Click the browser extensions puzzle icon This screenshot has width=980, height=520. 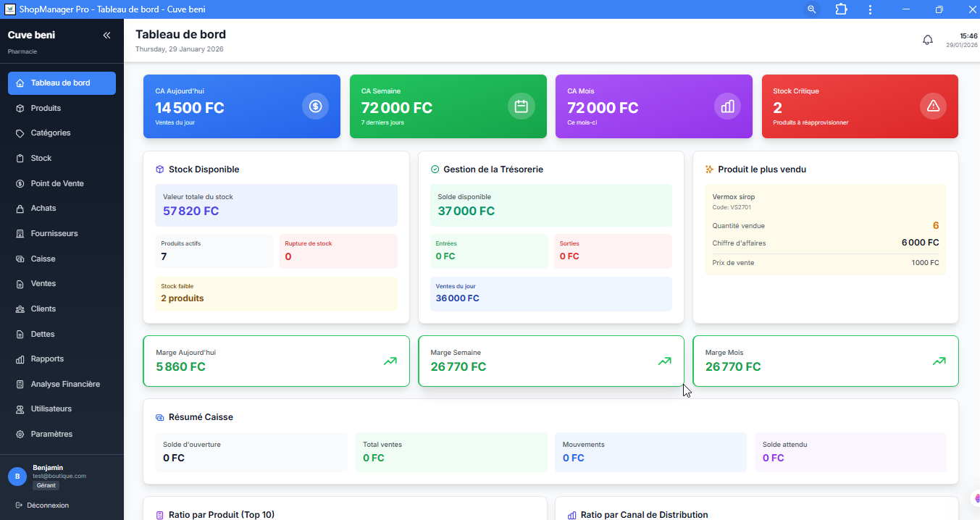(841, 9)
